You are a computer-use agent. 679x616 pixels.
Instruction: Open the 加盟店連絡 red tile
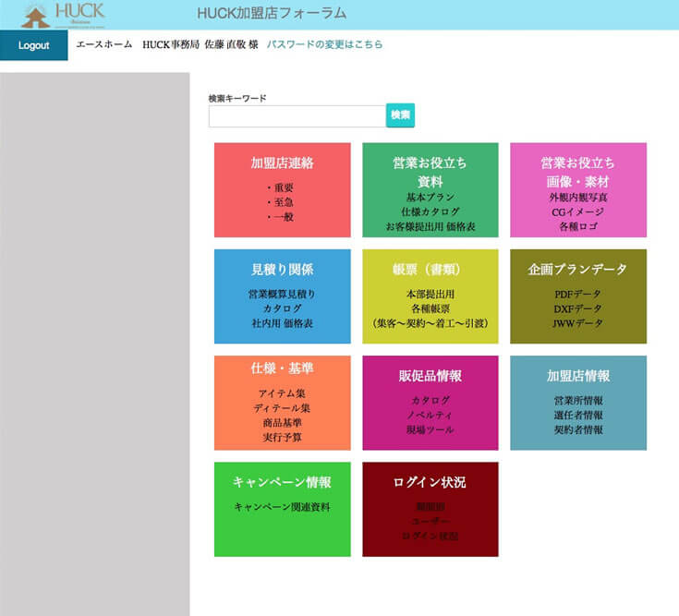(283, 190)
